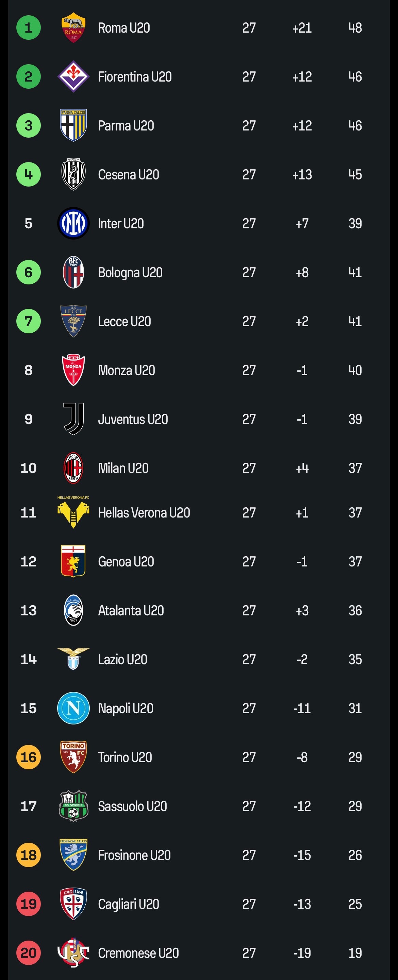Open the Cremonese U20 team row name
Image resolution: width=398 pixels, height=980 pixels.
[x=138, y=953]
